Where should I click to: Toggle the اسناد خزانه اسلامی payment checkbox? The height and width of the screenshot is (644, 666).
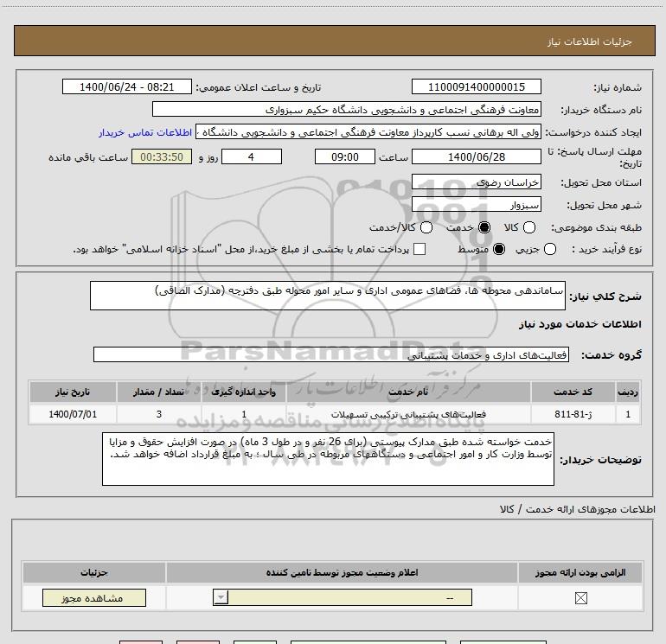click(419, 249)
